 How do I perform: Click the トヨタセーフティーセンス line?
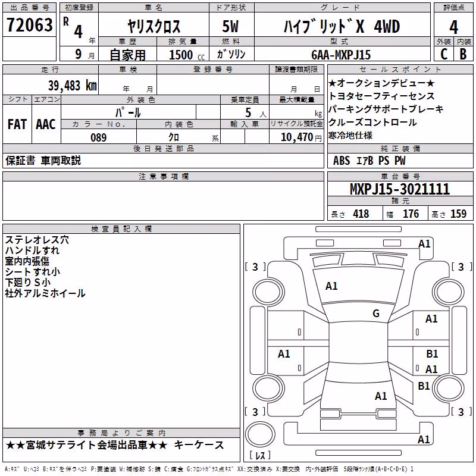point(381,96)
